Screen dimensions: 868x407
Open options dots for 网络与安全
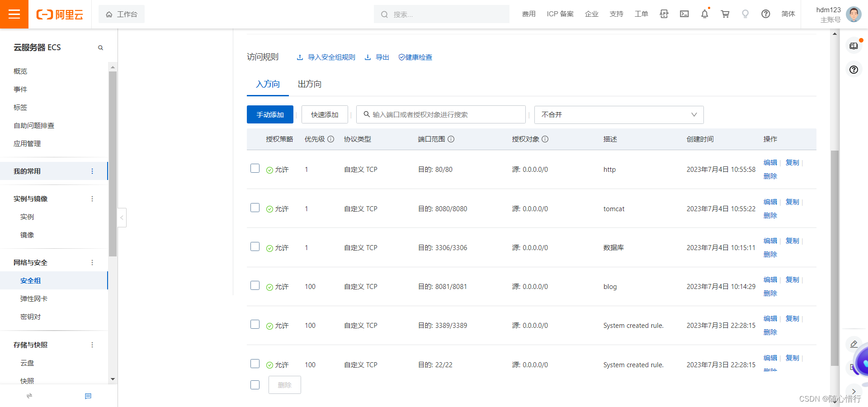click(x=92, y=262)
